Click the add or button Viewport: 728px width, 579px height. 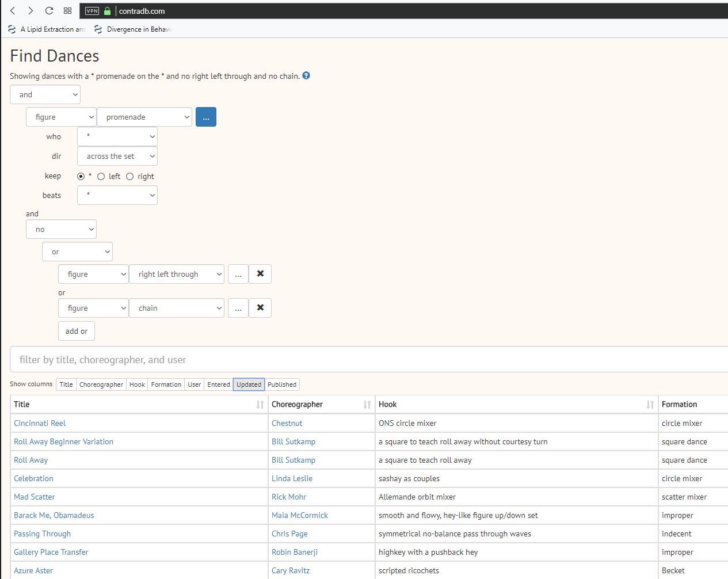[x=77, y=331]
